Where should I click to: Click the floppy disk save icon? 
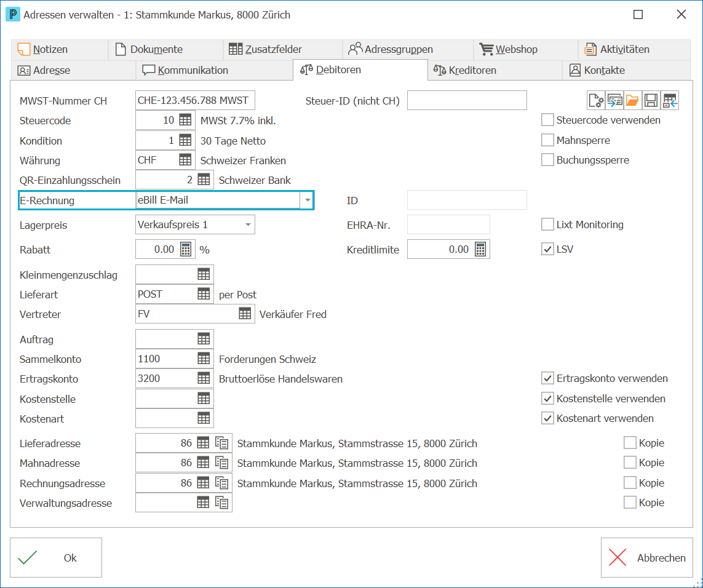pos(651,100)
